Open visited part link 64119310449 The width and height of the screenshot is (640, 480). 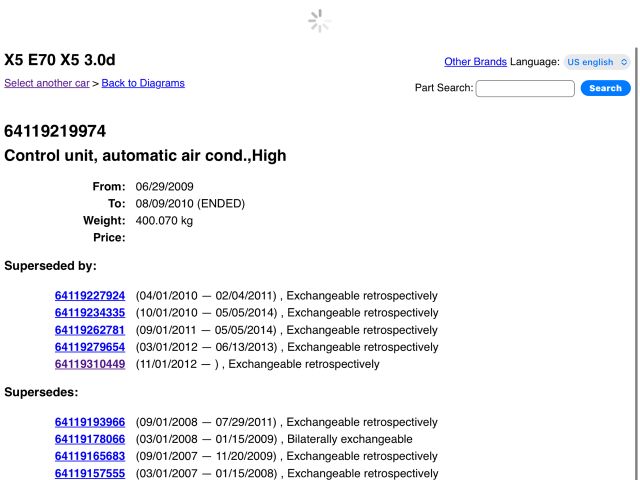[90, 364]
